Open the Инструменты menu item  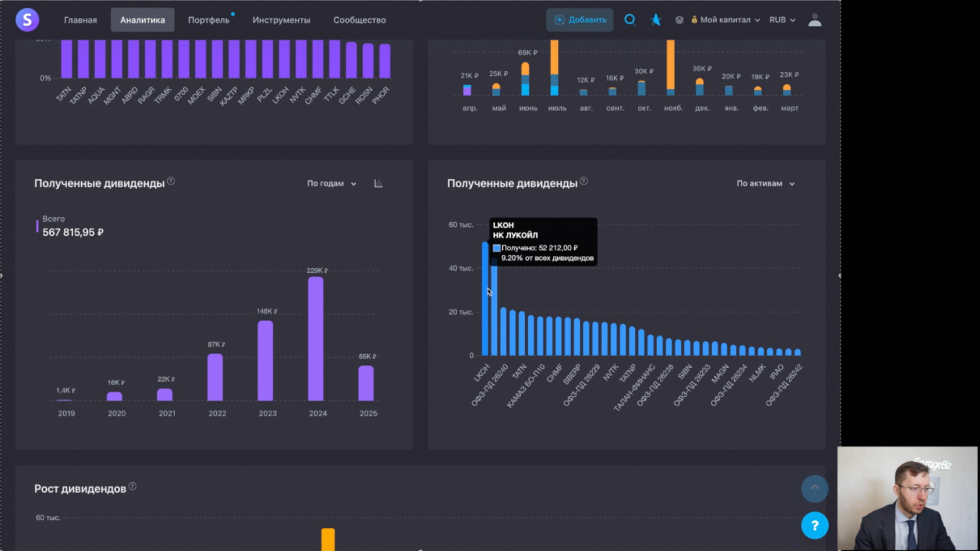click(x=281, y=20)
